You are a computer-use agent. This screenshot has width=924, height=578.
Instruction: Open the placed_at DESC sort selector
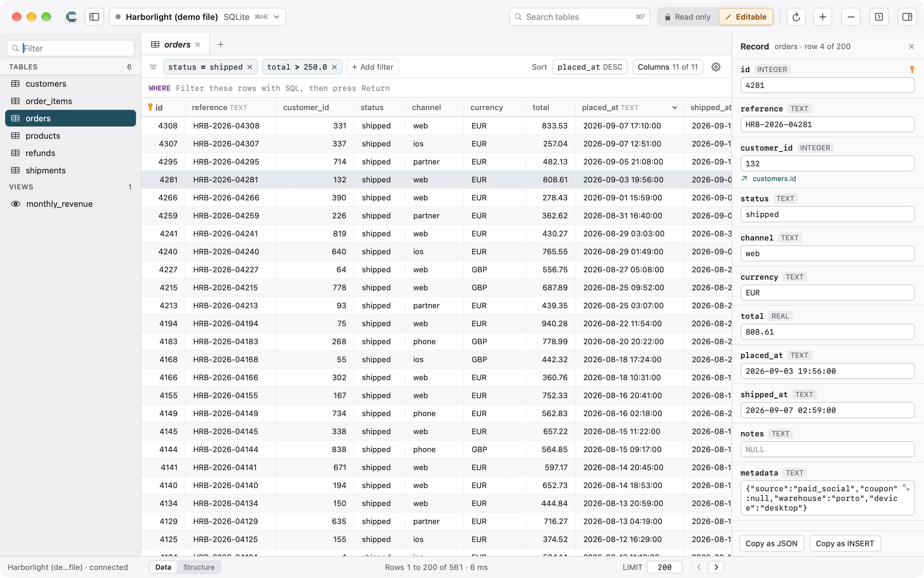coord(589,67)
